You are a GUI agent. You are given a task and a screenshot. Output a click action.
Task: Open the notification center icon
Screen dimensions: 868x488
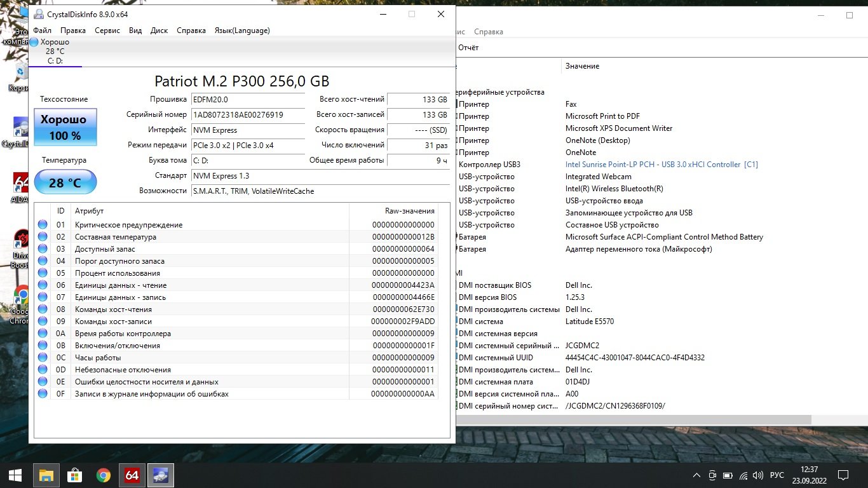(x=843, y=475)
